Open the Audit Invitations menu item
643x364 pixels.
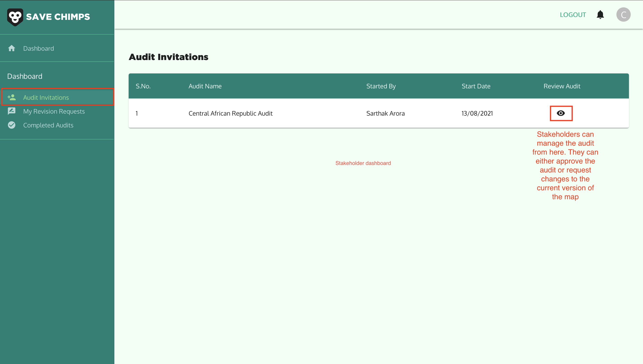pos(46,98)
